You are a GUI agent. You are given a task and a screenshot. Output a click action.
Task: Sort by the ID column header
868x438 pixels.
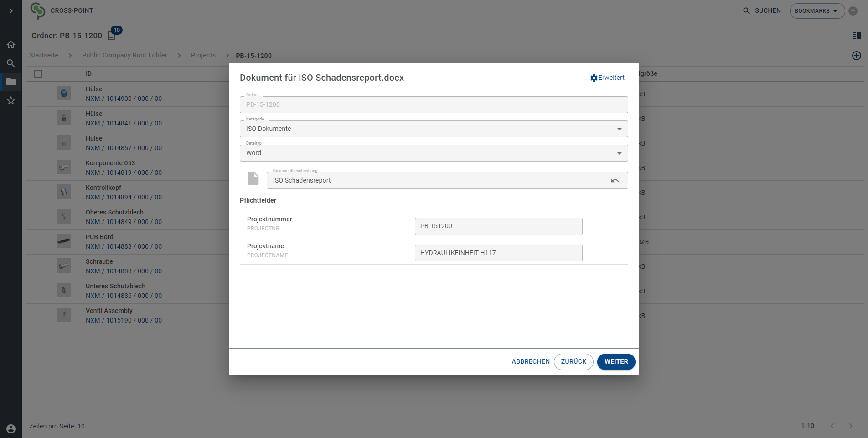[88, 73]
